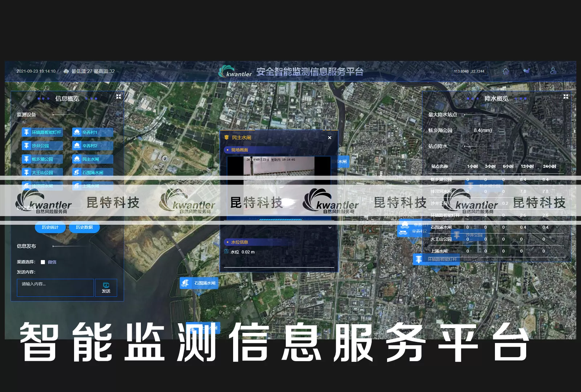
Task: Select 沙井公园 in the monitoring device list
Action: click(x=42, y=146)
